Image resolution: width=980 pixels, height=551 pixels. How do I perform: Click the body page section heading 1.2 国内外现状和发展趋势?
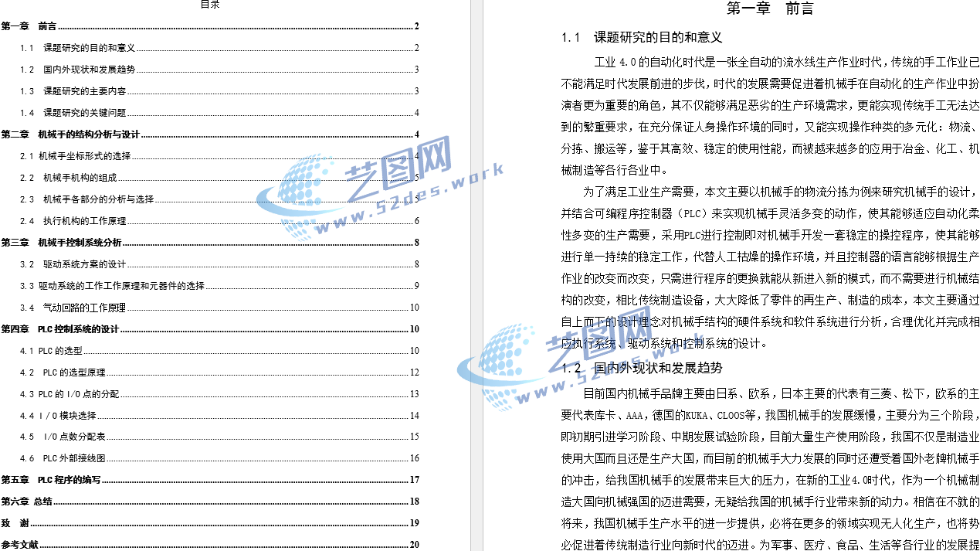[642, 368]
